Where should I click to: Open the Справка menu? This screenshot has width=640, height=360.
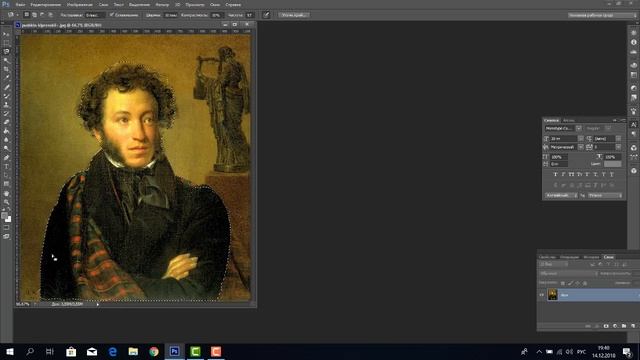[233, 4]
